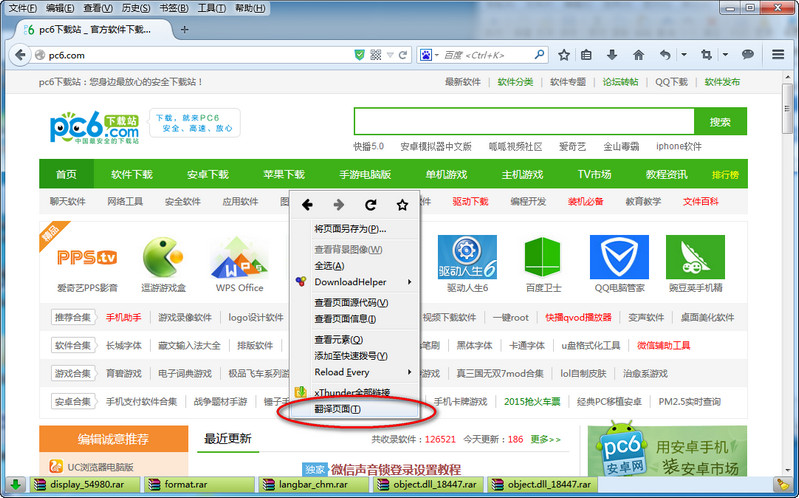
Task: Click the 驱动人生6 app icon
Action: pos(467,257)
